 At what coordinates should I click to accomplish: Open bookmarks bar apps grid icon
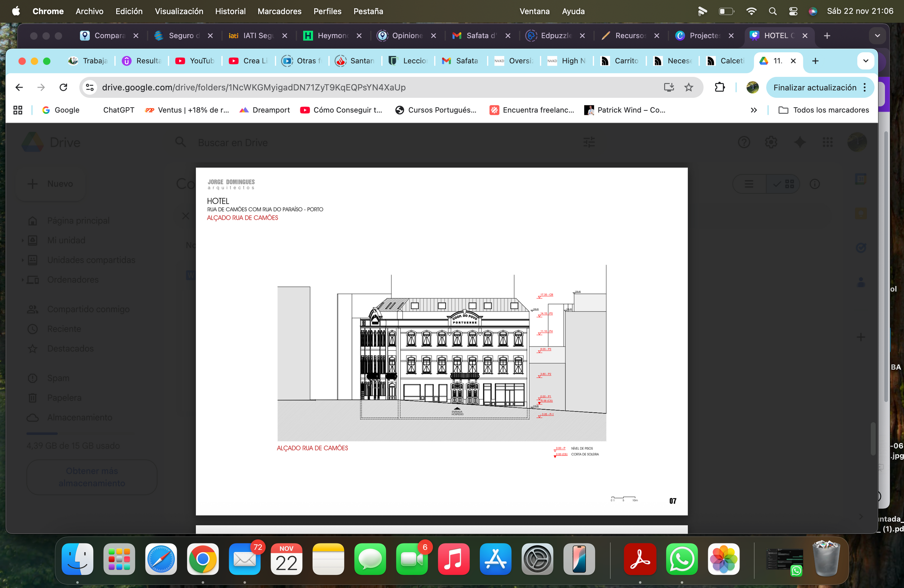coord(18,110)
